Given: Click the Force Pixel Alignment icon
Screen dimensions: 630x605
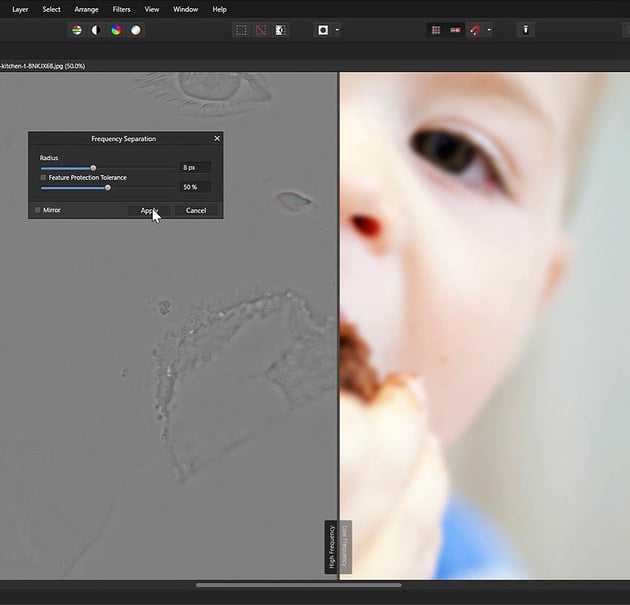Looking at the screenshot, I should click(x=455, y=30).
